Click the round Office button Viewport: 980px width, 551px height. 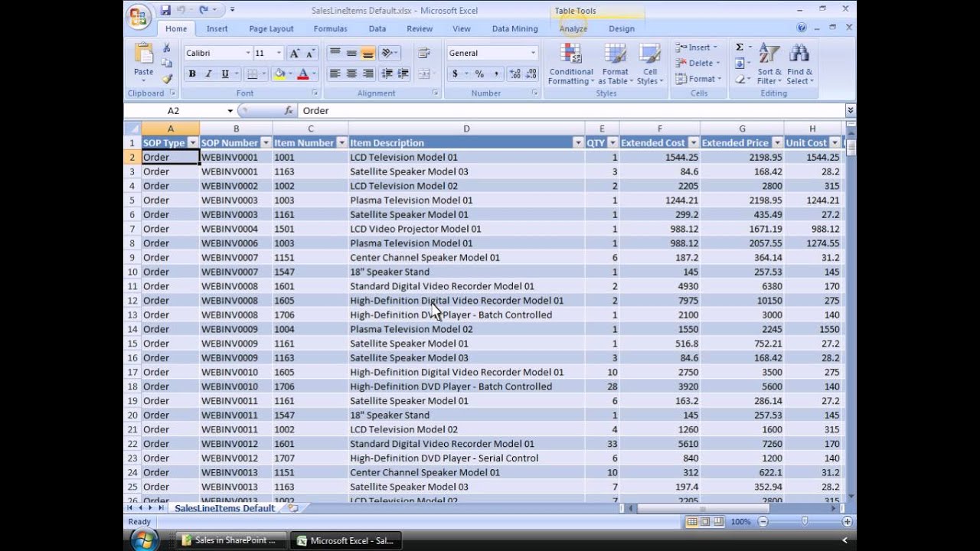pos(139,17)
